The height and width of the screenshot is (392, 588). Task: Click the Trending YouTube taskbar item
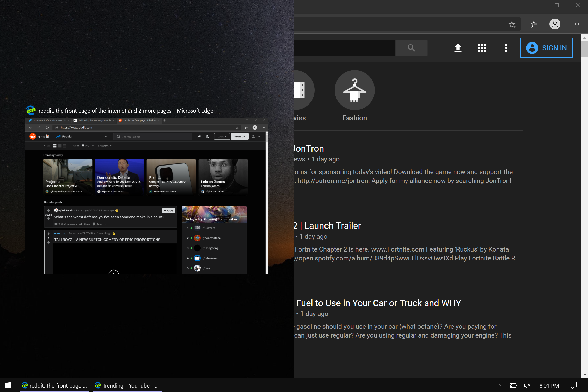127,385
